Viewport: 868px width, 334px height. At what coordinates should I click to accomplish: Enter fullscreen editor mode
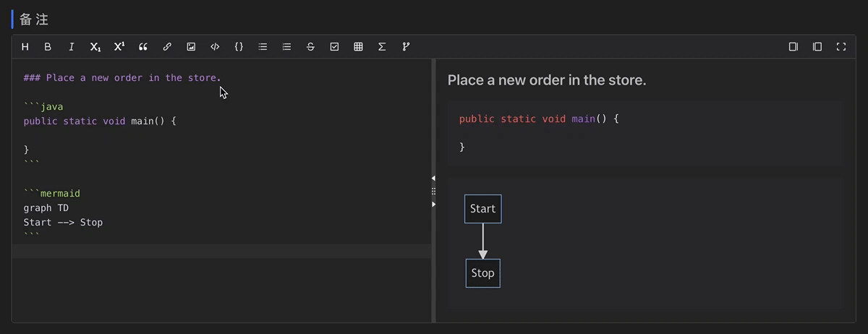tap(841, 47)
